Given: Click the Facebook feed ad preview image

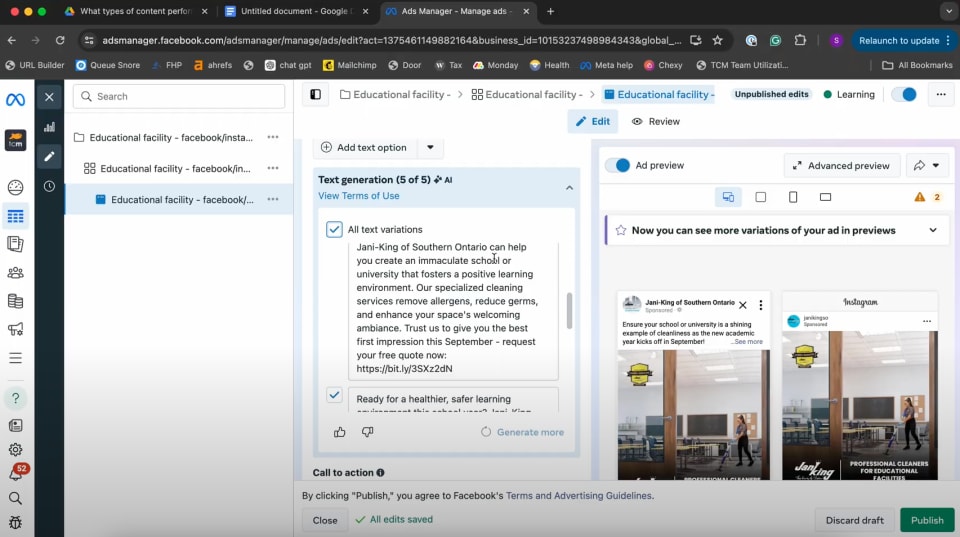Looking at the screenshot, I should tap(693, 415).
